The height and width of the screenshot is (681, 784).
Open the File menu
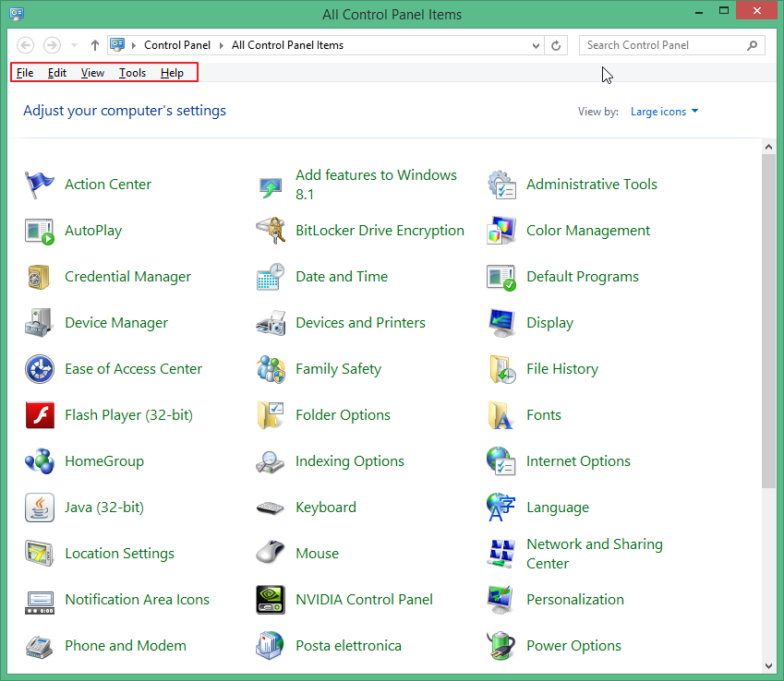(x=25, y=73)
